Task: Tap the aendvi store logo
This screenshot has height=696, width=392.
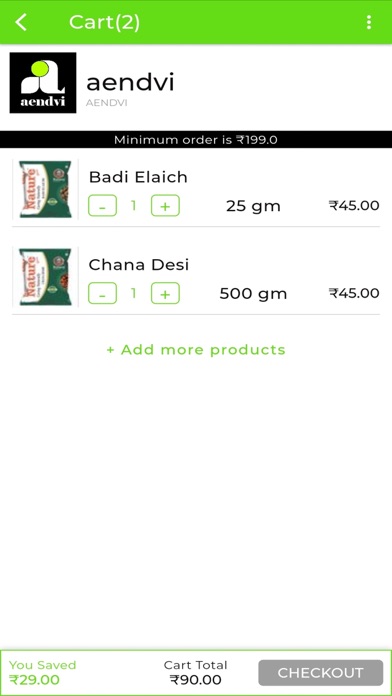Action: pos(43,83)
